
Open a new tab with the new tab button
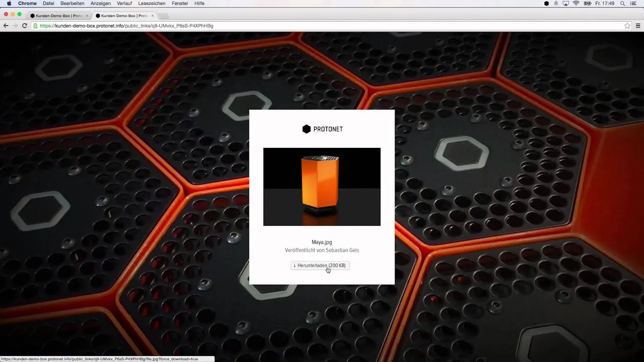[x=164, y=16]
